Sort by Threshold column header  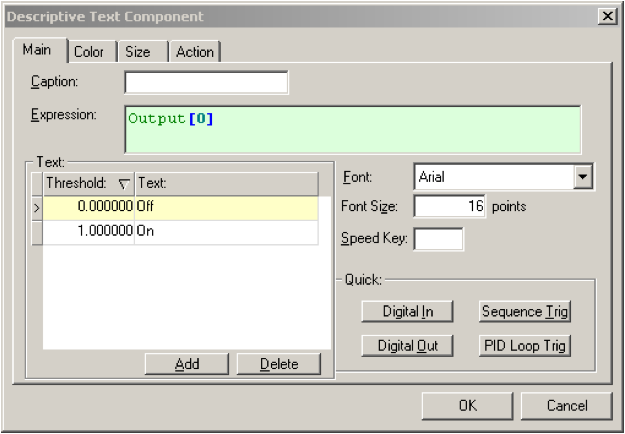click(88, 184)
